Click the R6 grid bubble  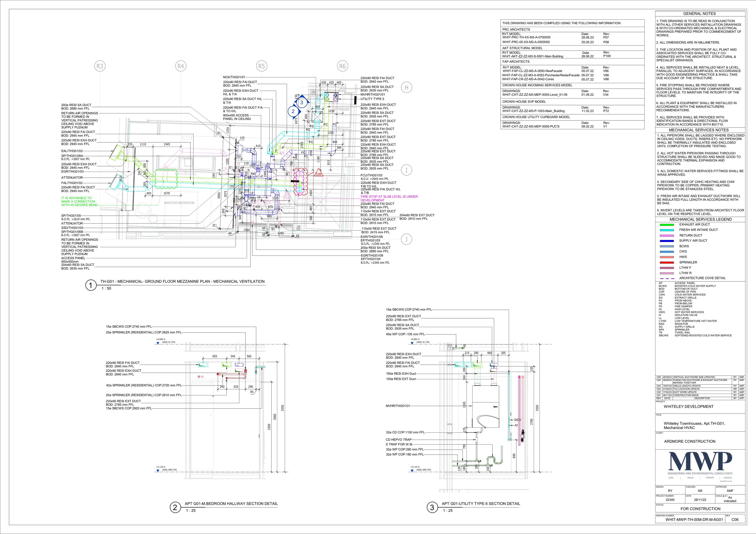342,66
